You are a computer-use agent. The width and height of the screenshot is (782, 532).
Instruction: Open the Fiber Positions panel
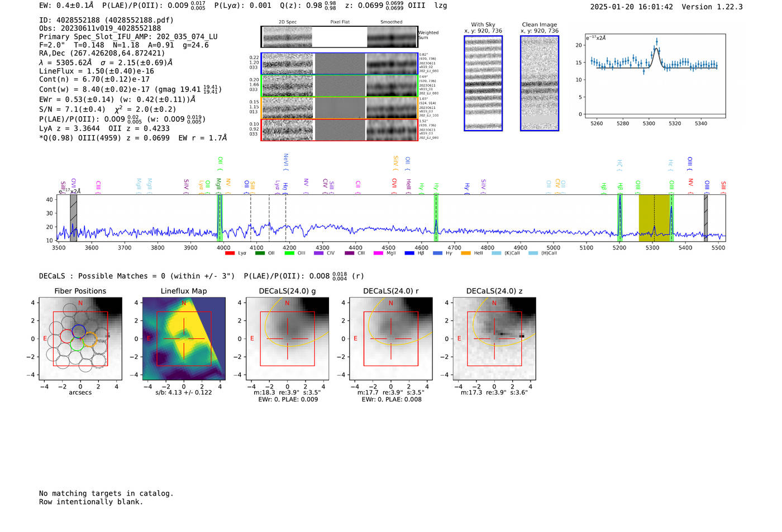click(80, 339)
